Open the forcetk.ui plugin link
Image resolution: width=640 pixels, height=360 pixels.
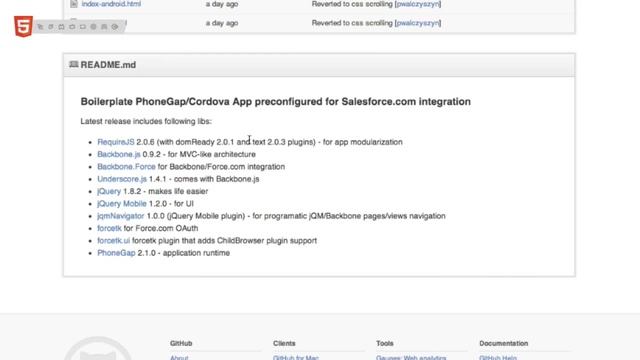pyautogui.click(x=113, y=240)
